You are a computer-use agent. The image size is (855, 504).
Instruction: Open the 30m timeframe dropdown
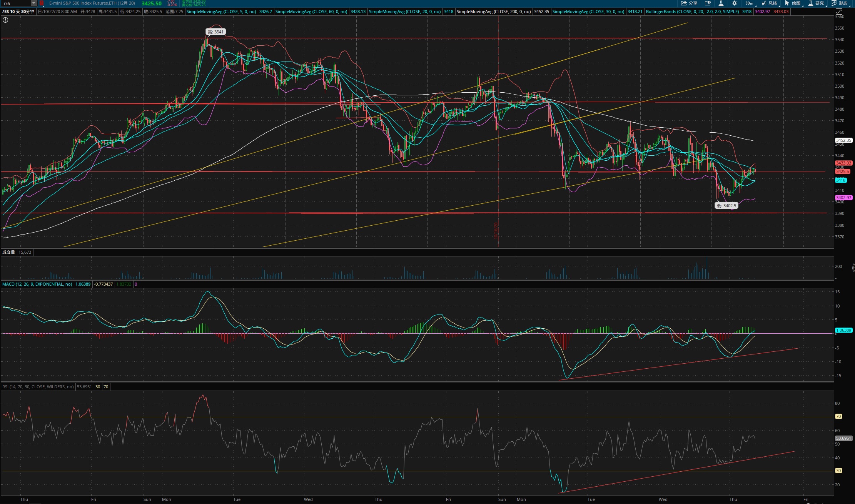click(x=750, y=3)
